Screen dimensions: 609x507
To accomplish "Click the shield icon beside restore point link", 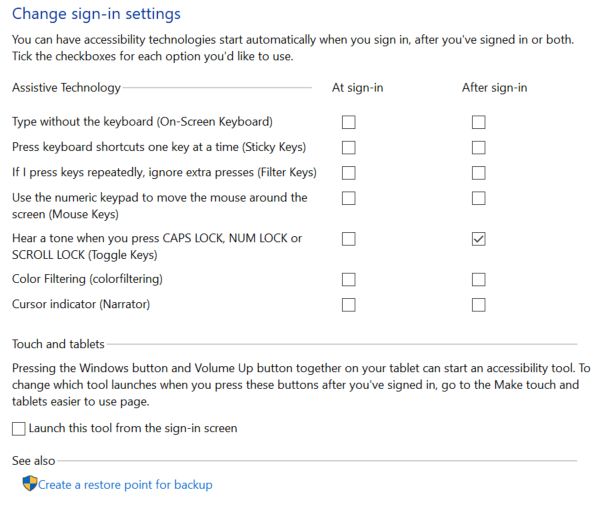I will [30, 484].
